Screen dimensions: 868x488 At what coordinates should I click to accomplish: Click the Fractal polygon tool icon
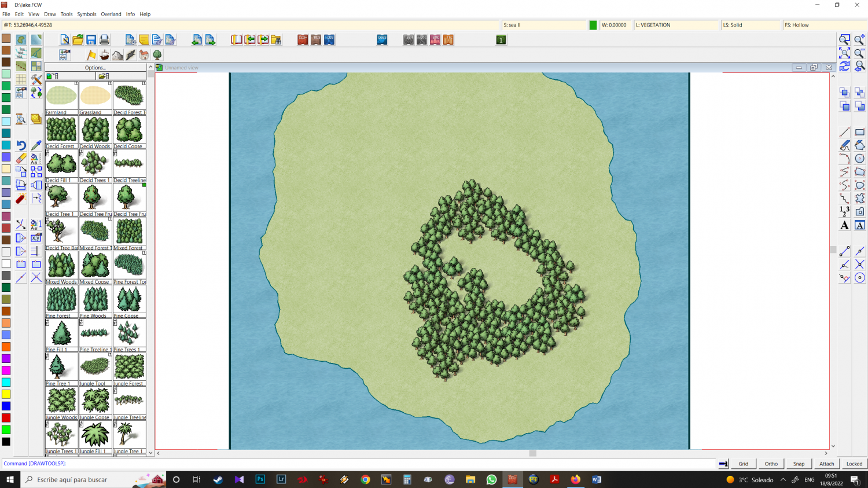point(860,199)
